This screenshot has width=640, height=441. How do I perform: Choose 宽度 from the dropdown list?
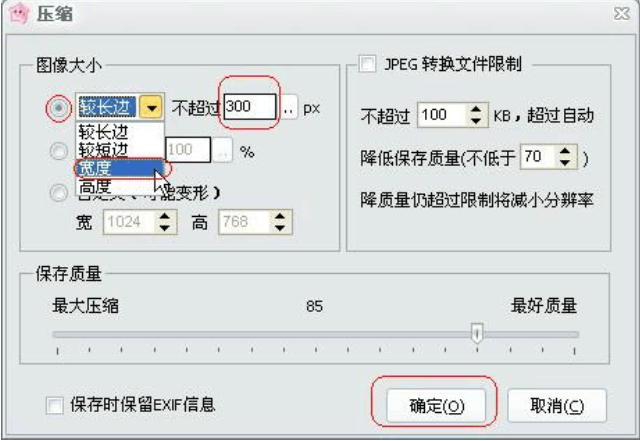point(120,168)
